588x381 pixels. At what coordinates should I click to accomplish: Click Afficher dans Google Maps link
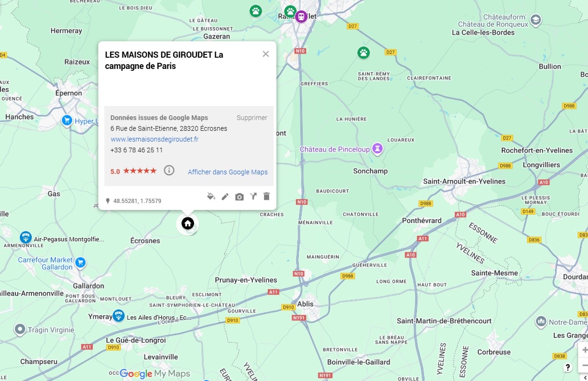pyautogui.click(x=228, y=172)
